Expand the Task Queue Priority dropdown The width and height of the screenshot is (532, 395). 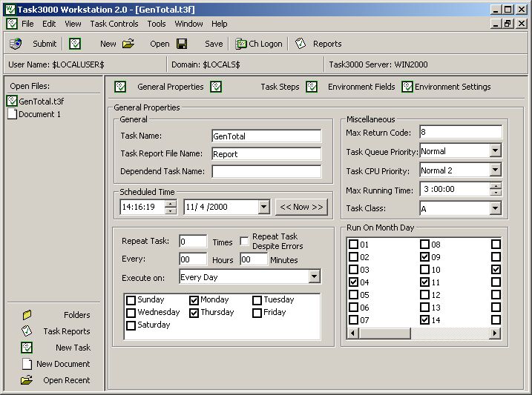496,151
